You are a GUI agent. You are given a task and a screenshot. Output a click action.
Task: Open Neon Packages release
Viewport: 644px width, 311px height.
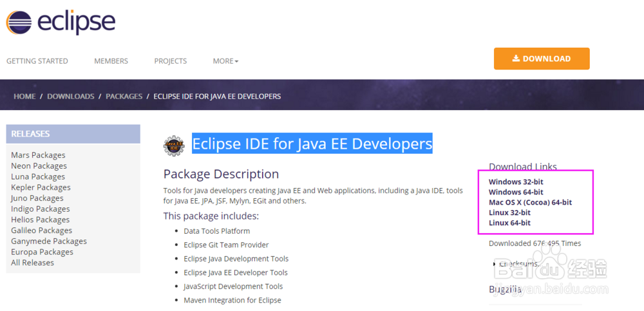pyautogui.click(x=39, y=165)
